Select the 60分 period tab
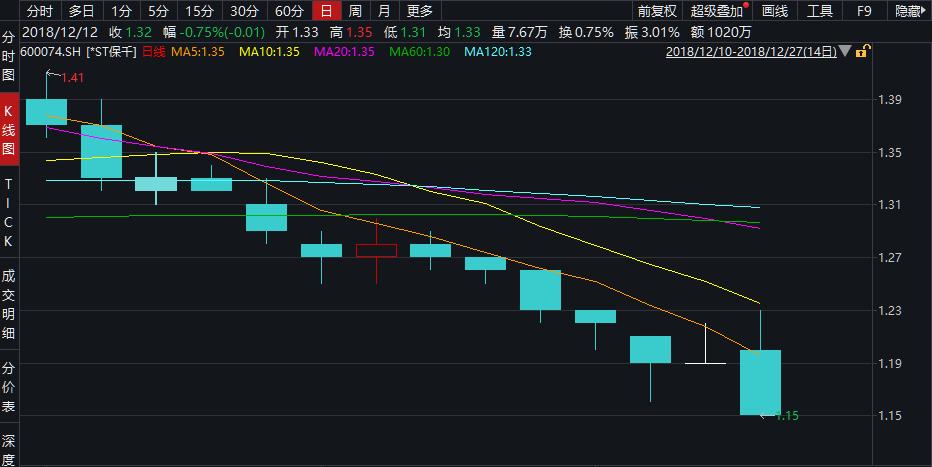 (289, 11)
